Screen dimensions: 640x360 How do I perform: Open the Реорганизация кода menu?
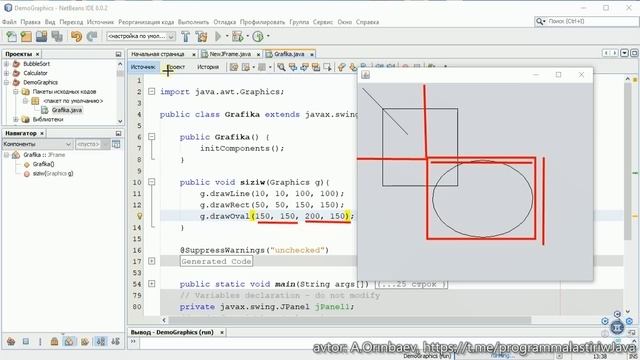click(146, 22)
